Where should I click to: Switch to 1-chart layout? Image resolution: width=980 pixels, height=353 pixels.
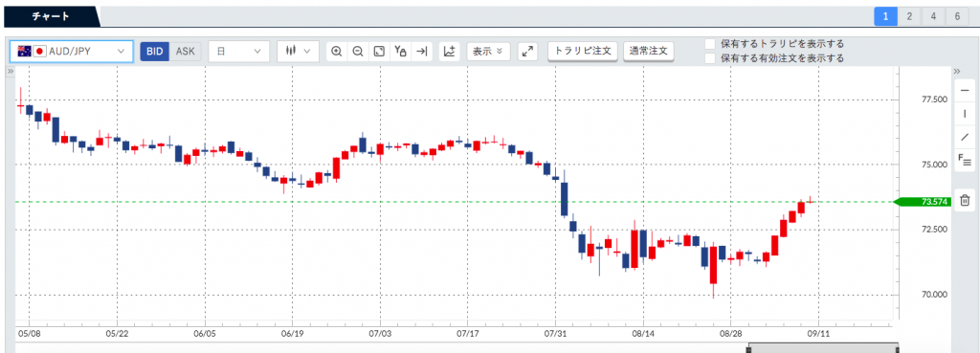point(885,16)
